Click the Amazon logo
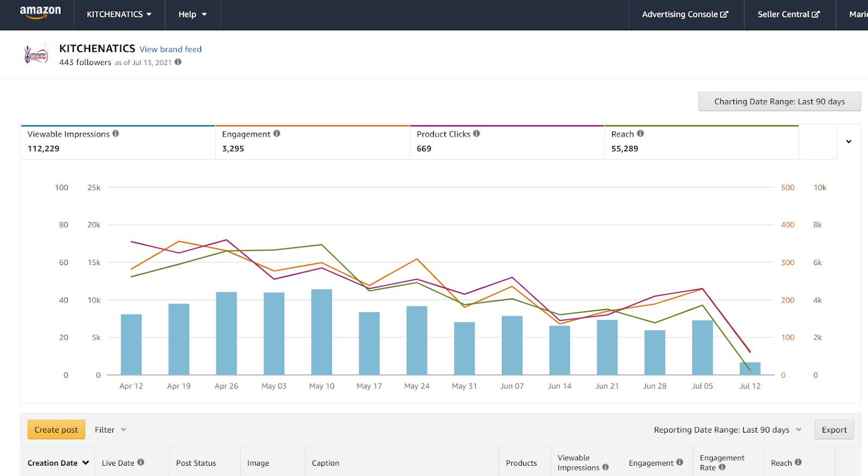The height and width of the screenshot is (476, 868). pos(41,12)
